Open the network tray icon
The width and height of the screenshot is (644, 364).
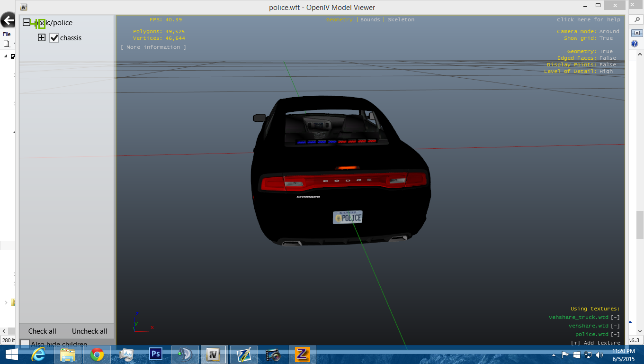point(588,355)
